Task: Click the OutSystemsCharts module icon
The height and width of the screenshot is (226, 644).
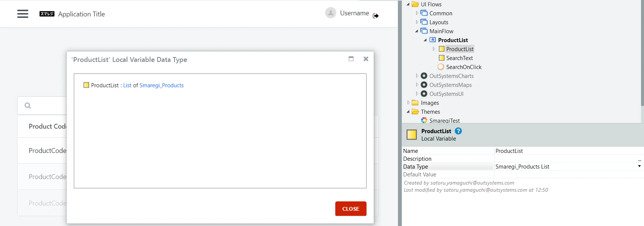Action: pos(424,76)
